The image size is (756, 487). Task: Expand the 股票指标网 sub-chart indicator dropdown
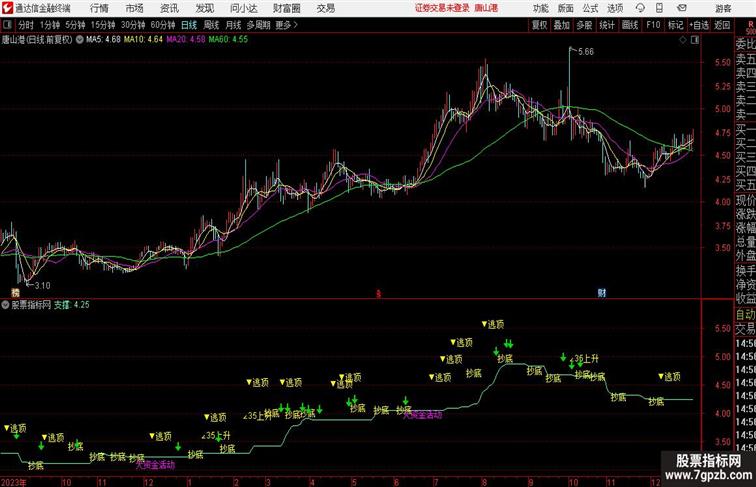[x=5, y=305]
